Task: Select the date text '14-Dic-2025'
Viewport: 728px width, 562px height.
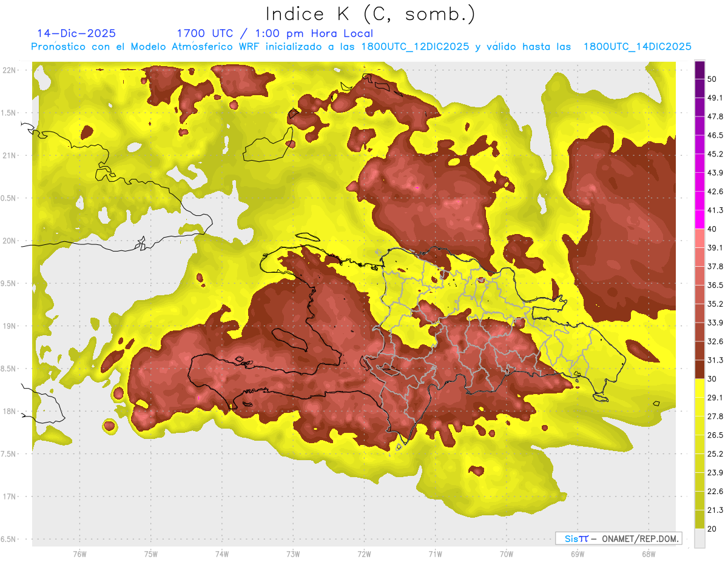Action: point(76,33)
